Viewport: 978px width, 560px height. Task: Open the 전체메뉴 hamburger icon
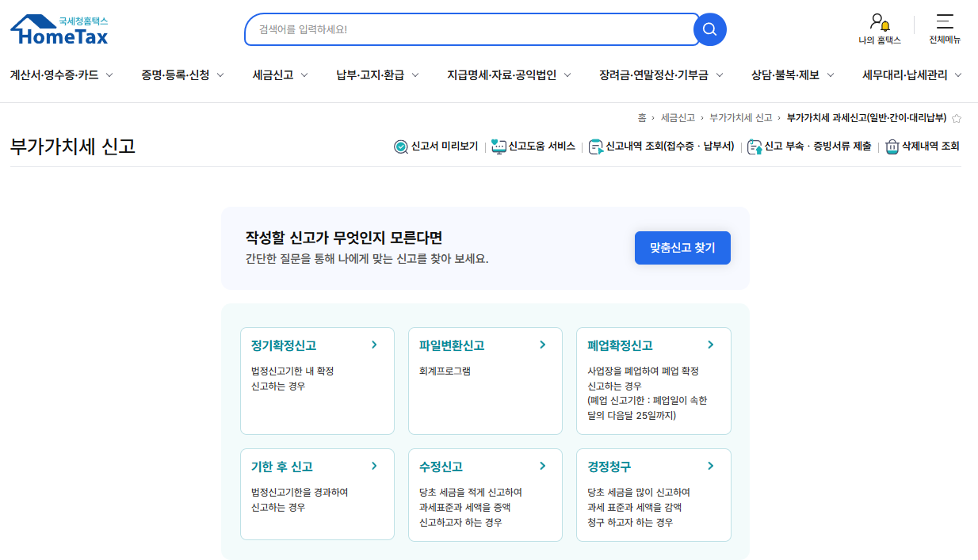pos(945,22)
